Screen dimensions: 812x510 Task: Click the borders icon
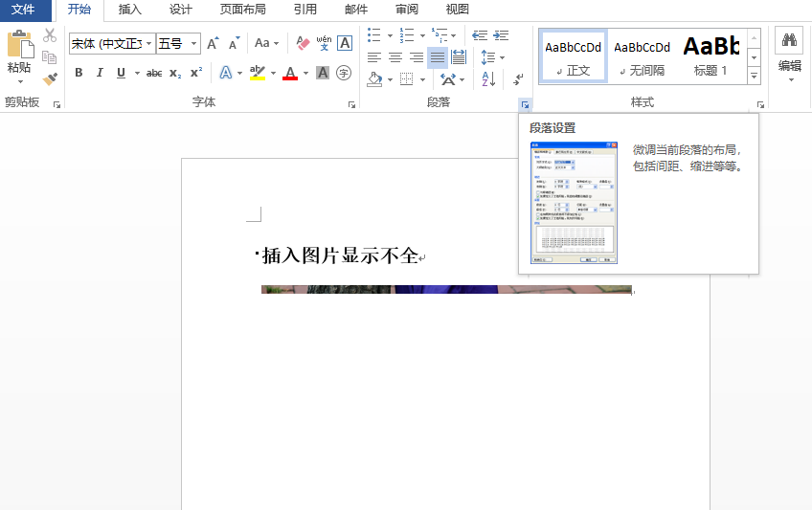pyautogui.click(x=407, y=79)
